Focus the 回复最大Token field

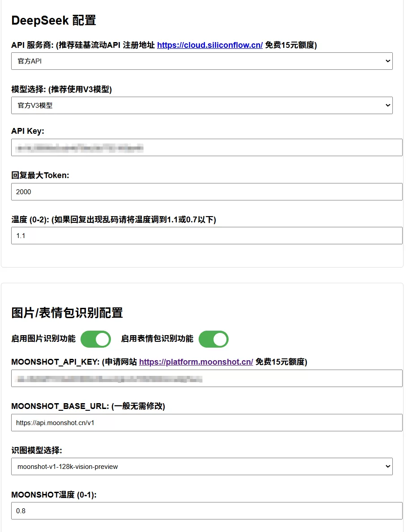coord(207,192)
